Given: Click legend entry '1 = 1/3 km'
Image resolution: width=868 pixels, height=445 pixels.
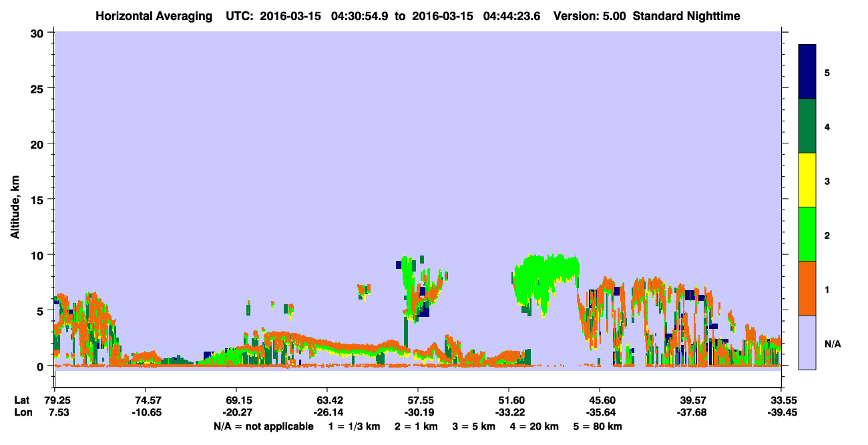Looking at the screenshot, I should tap(354, 426).
